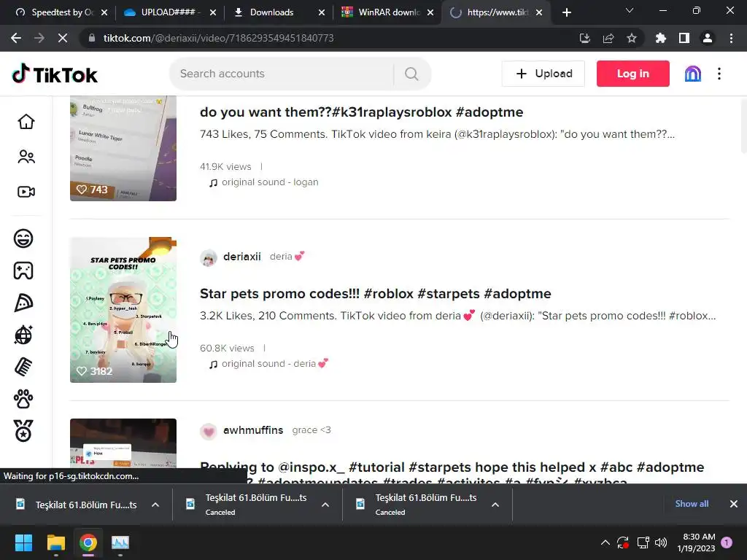The width and height of the screenshot is (747, 560).
Task: Open the Chrome extensions puzzle icon
Action: [661, 38]
